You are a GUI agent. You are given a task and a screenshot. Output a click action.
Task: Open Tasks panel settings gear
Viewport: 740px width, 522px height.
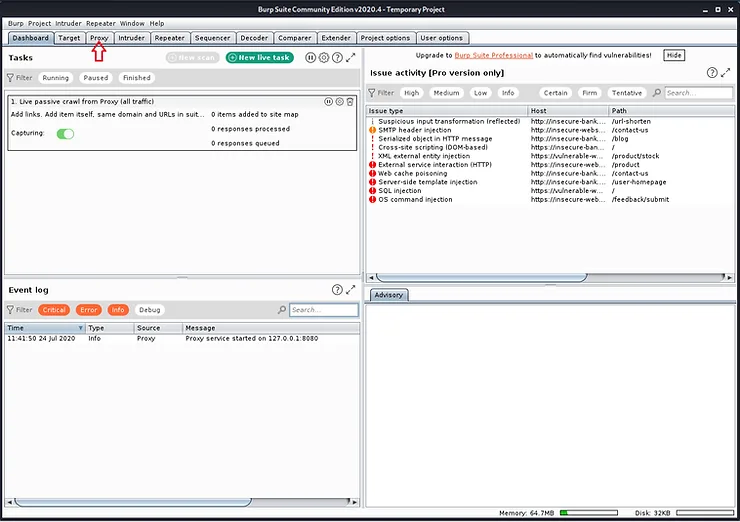pyautogui.click(x=324, y=58)
